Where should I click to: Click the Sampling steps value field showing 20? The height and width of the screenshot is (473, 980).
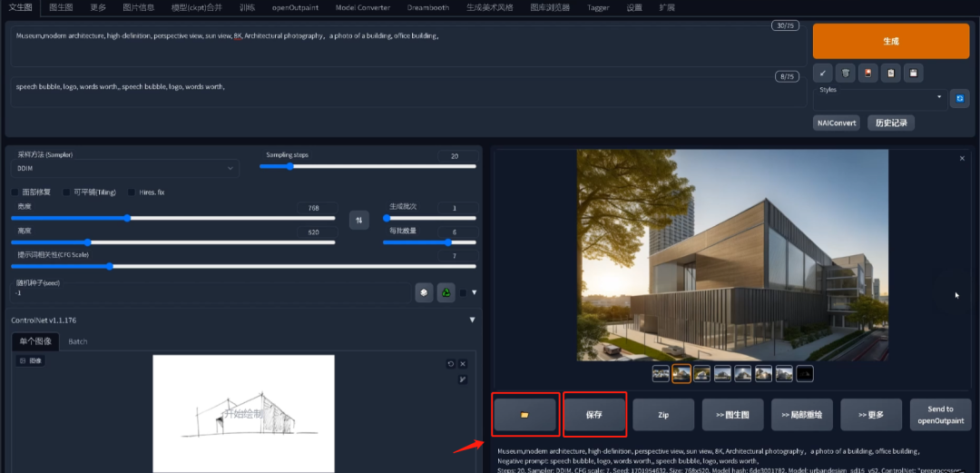point(458,156)
